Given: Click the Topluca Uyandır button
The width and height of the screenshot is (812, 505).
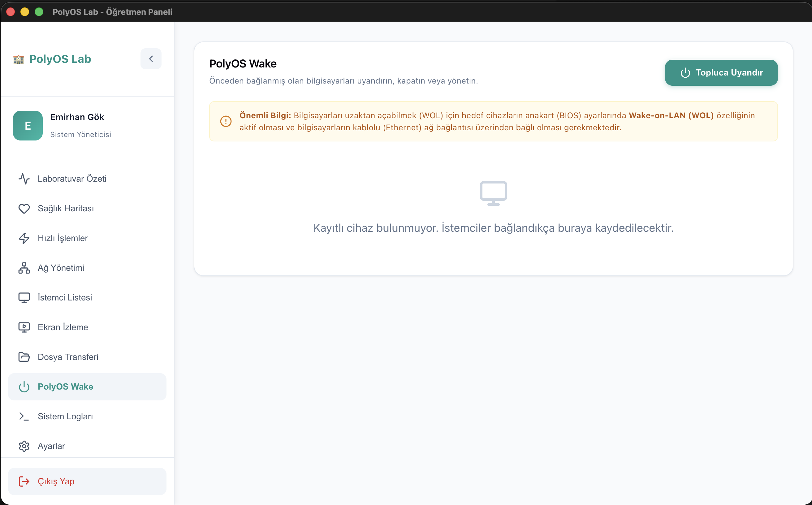Looking at the screenshot, I should (721, 73).
